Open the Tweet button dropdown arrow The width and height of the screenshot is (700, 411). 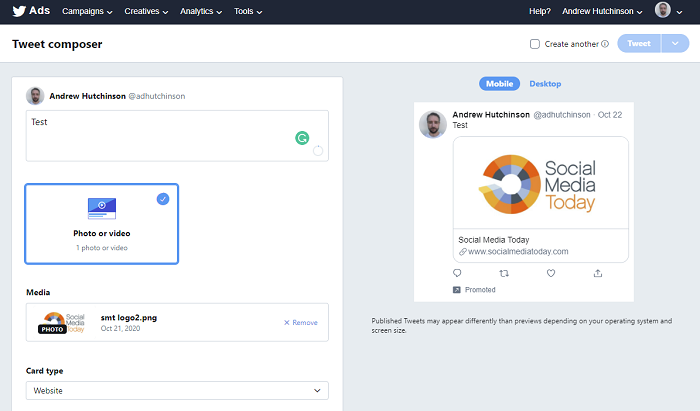click(x=675, y=43)
